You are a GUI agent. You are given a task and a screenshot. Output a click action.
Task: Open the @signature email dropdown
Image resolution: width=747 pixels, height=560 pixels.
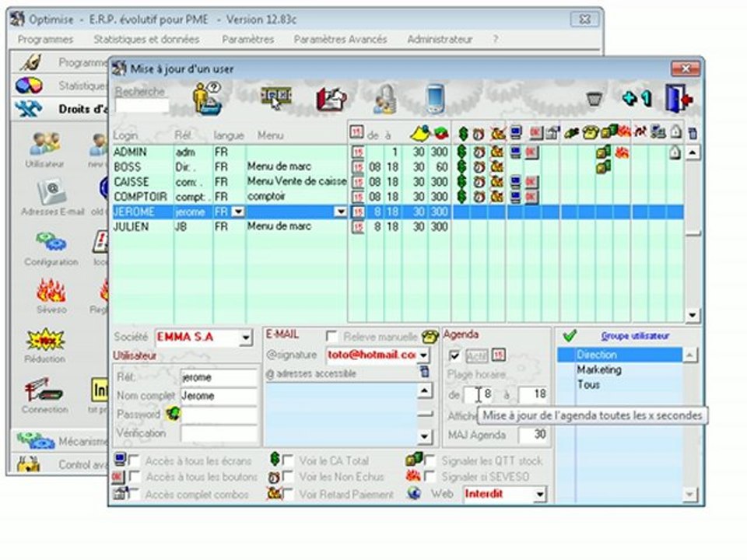pyautogui.click(x=423, y=355)
